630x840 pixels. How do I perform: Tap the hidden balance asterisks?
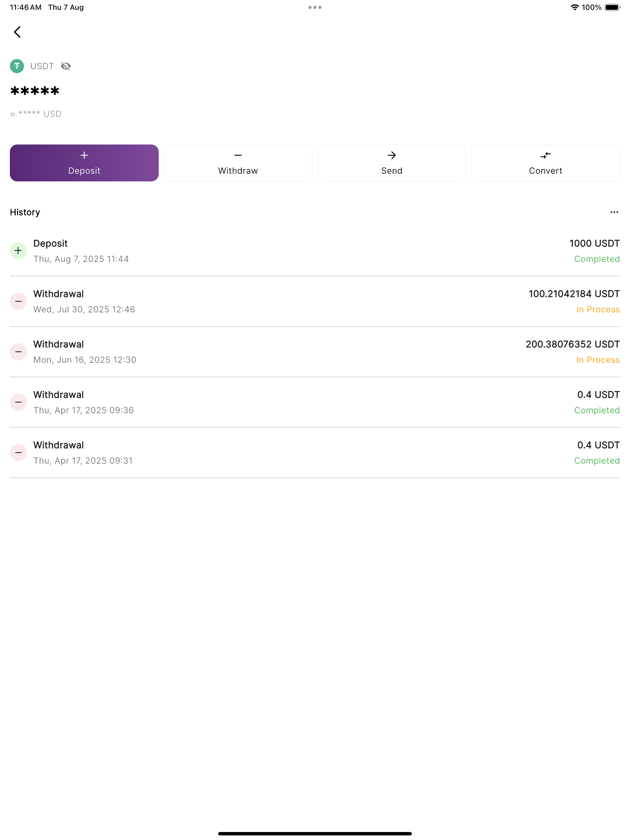pyautogui.click(x=35, y=91)
